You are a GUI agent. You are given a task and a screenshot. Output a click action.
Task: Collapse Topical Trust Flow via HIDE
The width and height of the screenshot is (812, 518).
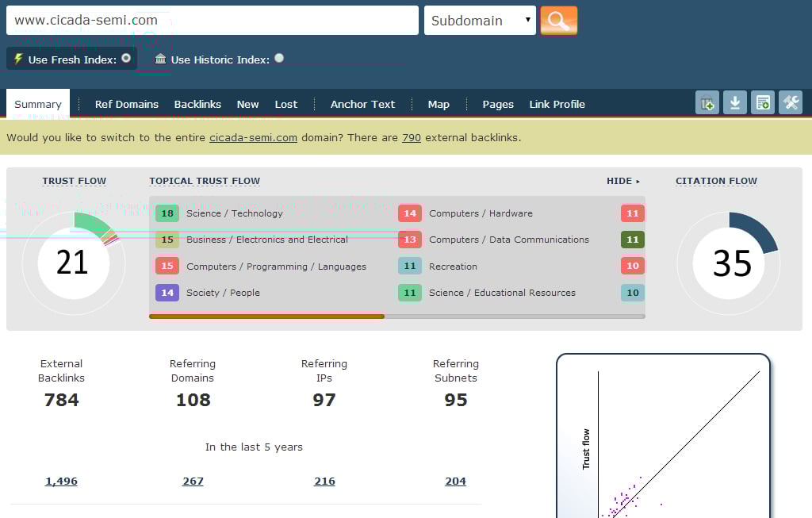click(x=622, y=181)
